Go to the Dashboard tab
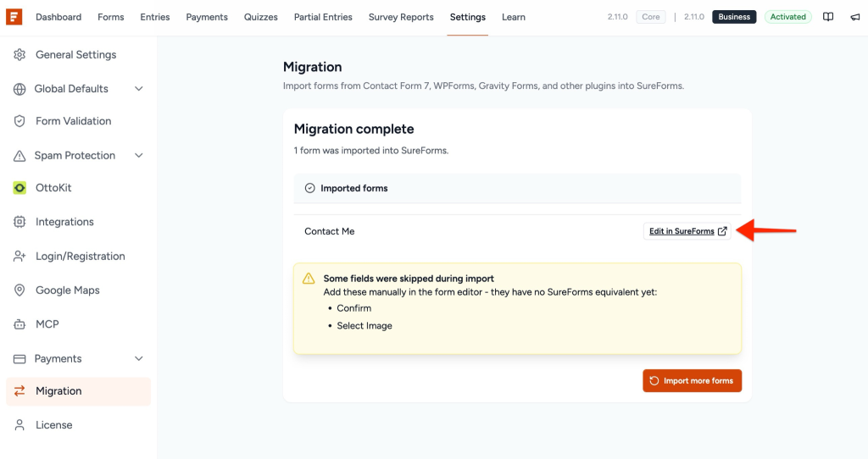 pyautogui.click(x=58, y=17)
